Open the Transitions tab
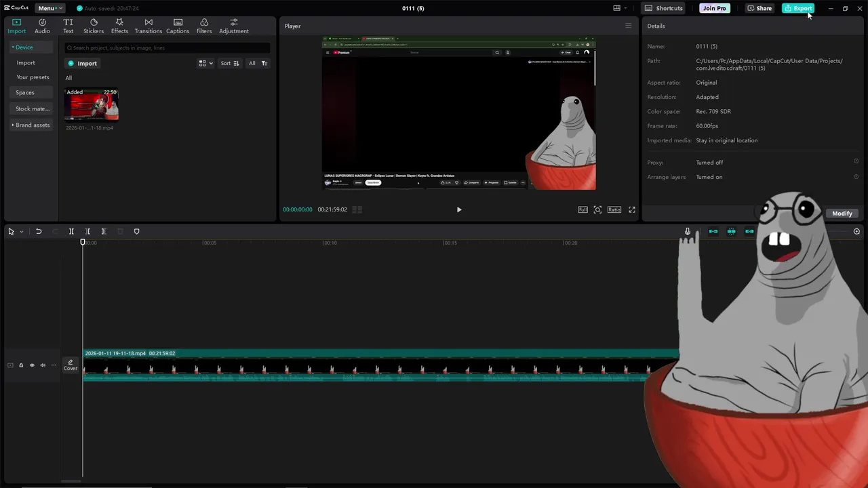This screenshot has height=488, width=868. tap(148, 26)
